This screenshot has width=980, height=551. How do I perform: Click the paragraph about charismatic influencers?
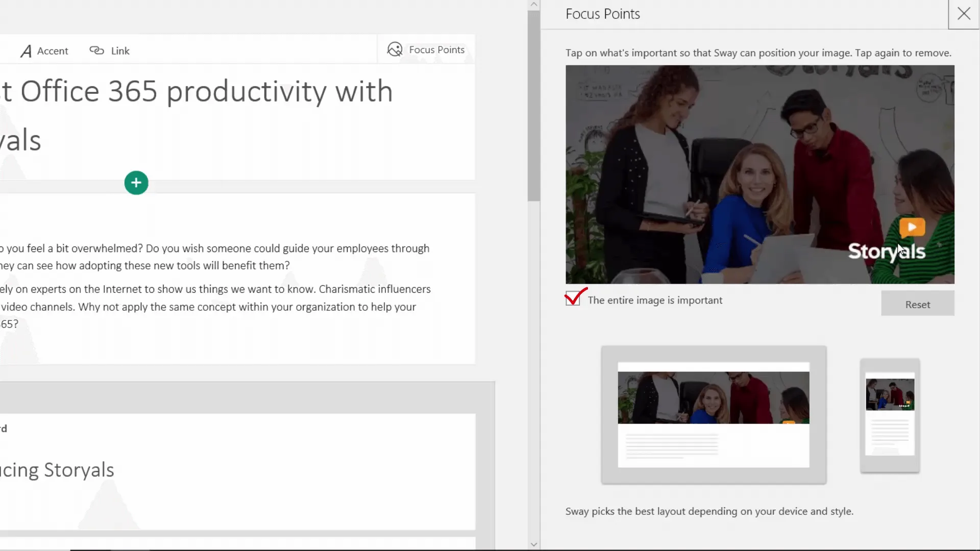[215, 306]
